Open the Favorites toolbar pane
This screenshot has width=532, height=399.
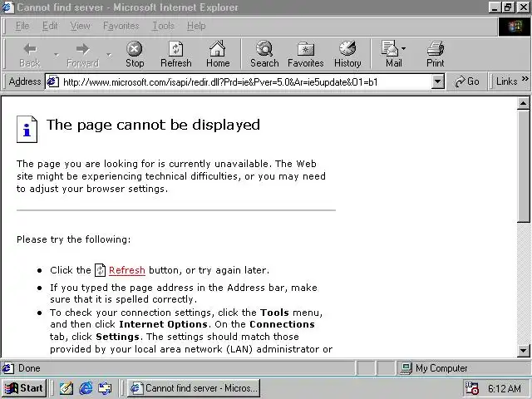pyautogui.click(x=306, y=54)
